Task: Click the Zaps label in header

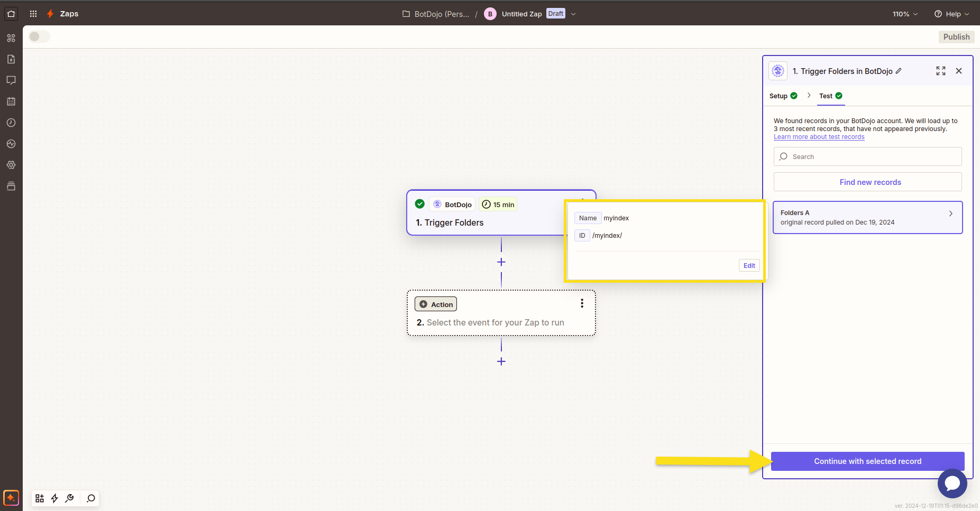Action: 69,14
